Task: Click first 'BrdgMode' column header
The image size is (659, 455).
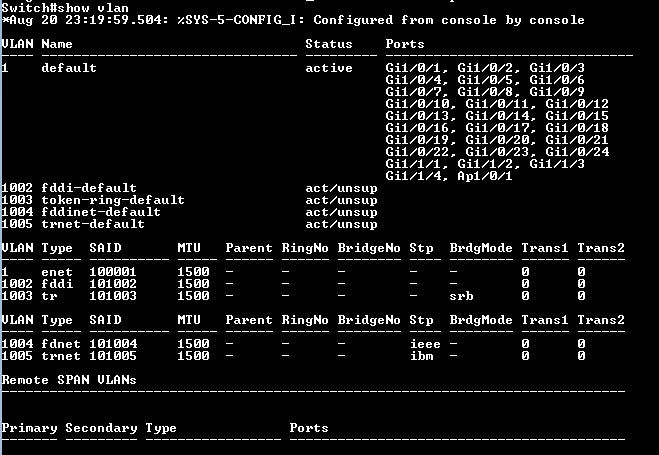Action: click(x=481, y=248)
